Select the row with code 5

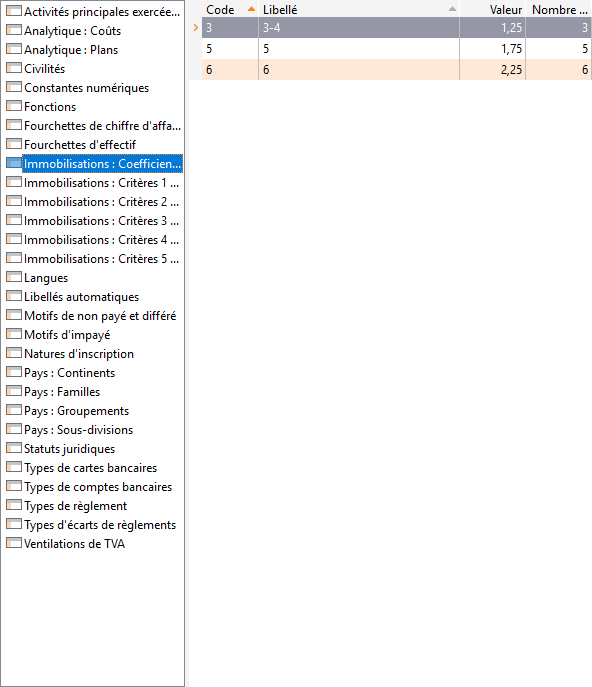tap(397, 49)
